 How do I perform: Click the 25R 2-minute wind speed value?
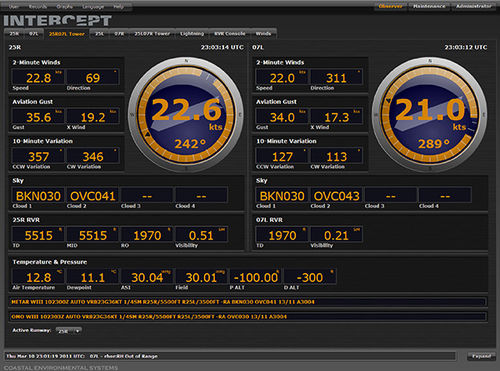pos(38,78)
